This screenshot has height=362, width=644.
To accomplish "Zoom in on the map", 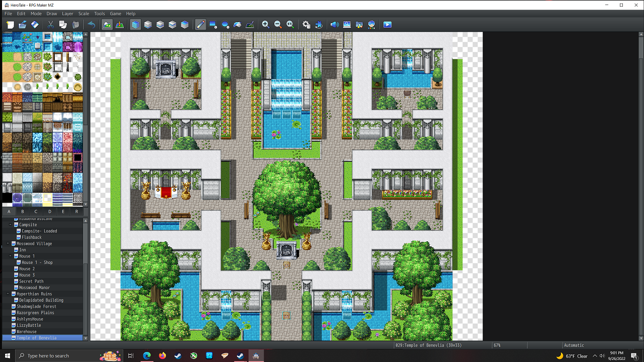I will [266, 25].
